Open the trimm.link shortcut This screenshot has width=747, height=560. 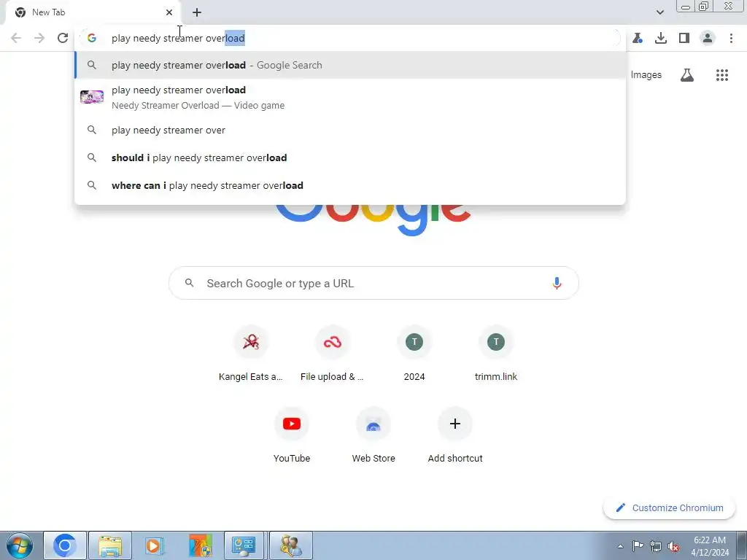point(495,354)
